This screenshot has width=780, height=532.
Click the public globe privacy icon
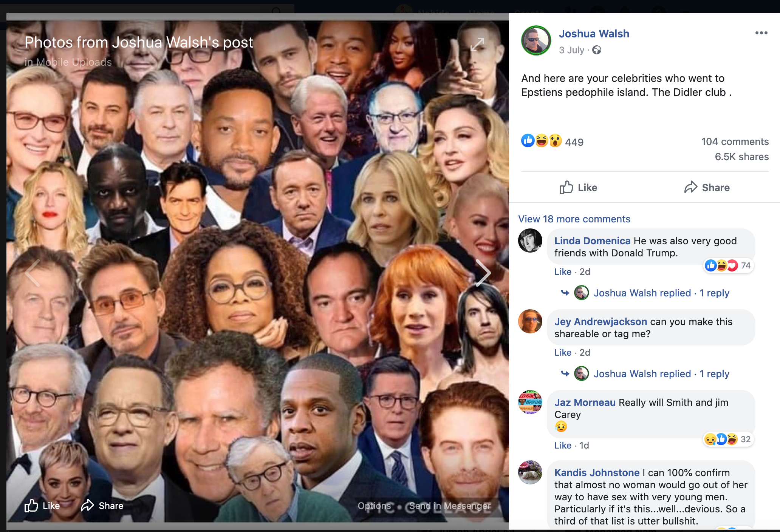[x=597, y=50]
